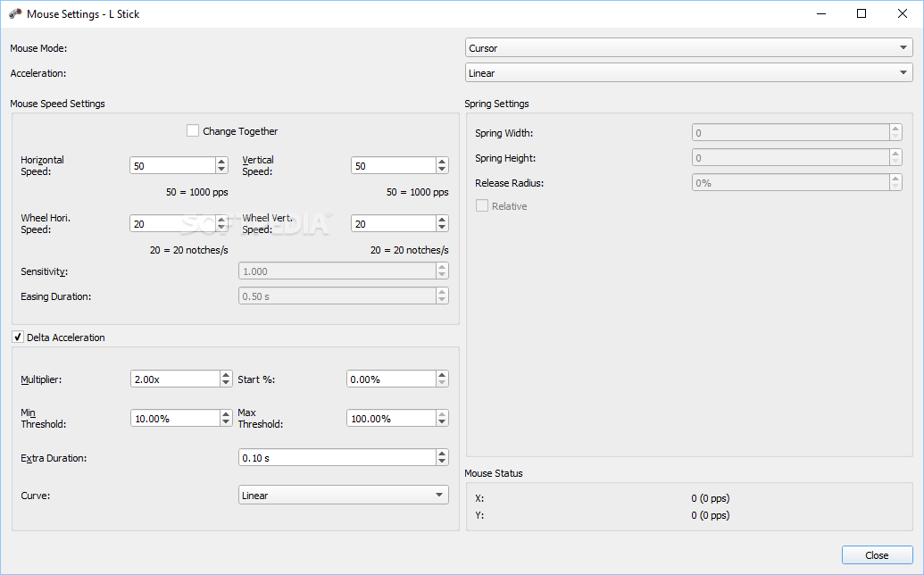This screenshot has height=575, width=924.
Task: Open the Curve dropdown list
Action: 344,496
